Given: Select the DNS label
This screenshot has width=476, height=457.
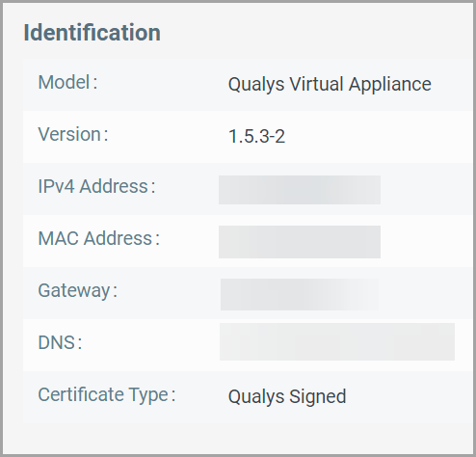Looking at the screenshot, I should [60, 342].
